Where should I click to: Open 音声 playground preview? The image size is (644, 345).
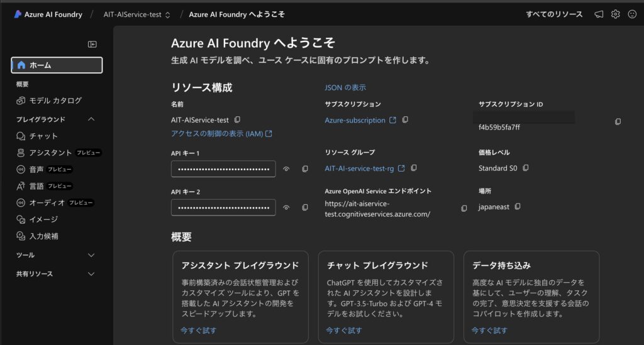click(44, 170)
